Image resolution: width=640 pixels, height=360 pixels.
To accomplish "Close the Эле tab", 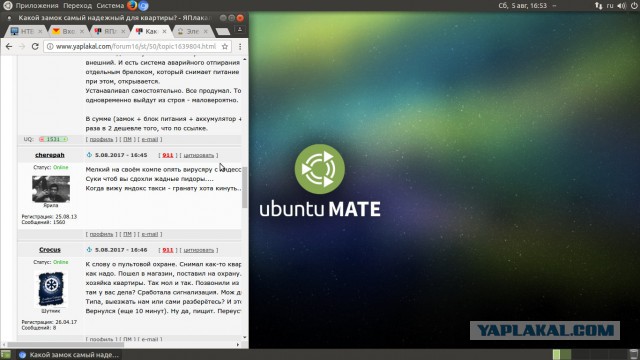I will (205, 31).
